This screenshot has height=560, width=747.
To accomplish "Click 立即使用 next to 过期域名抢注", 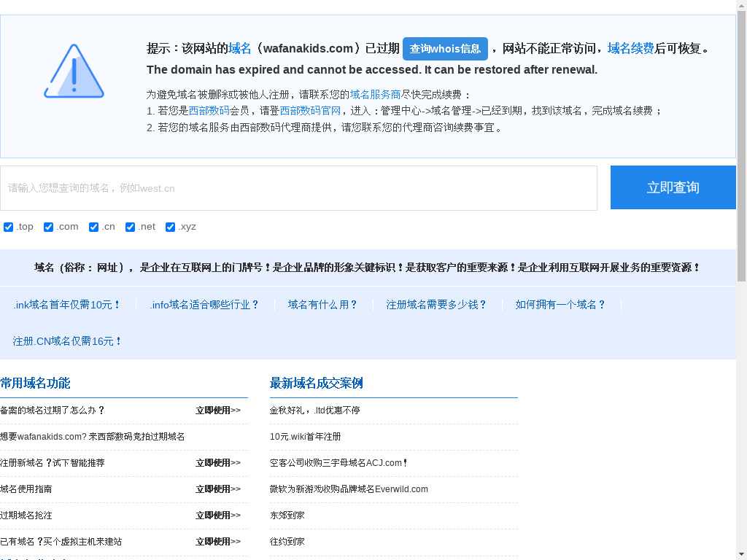I will [x=217, y=515].
